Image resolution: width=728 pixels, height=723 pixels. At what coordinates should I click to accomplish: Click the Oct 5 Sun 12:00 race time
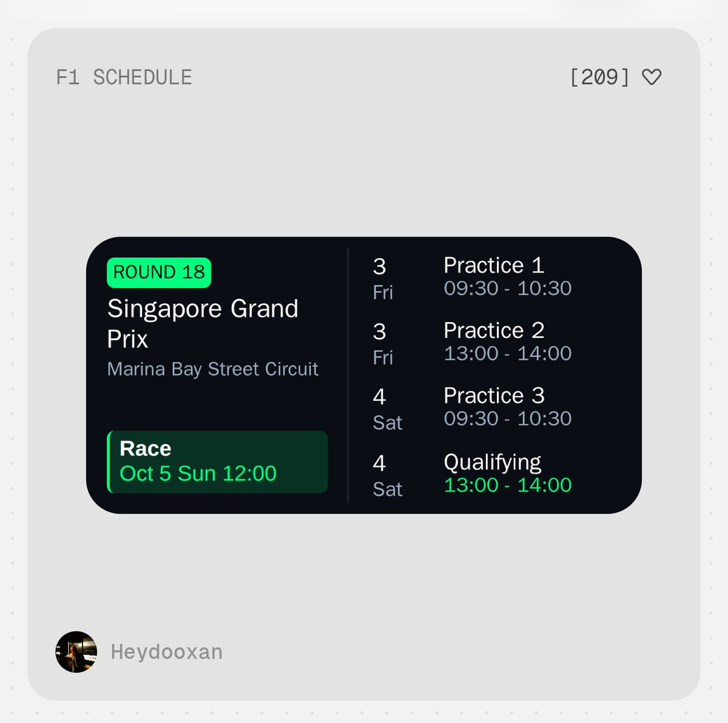(x=198, y=474)
